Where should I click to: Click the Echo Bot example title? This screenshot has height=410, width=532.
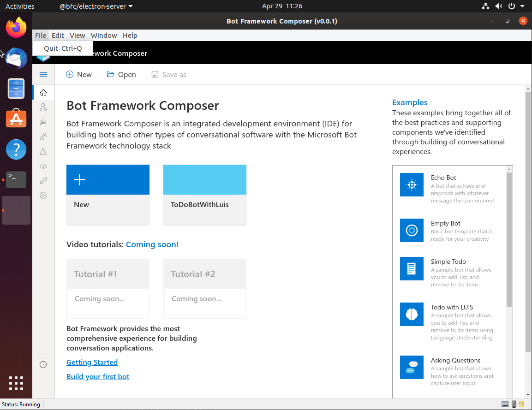pos(443,178)
